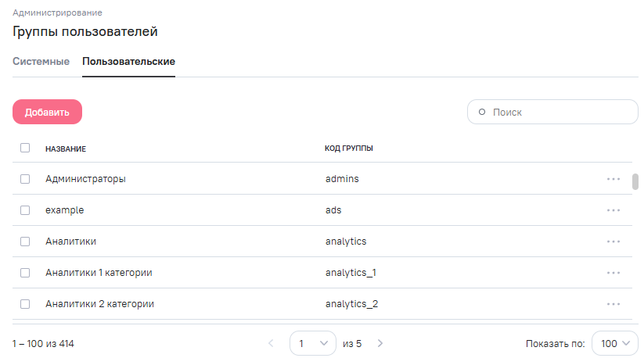
Task: Open actions menu for Аналитики row
Action: tap(613, 242)
